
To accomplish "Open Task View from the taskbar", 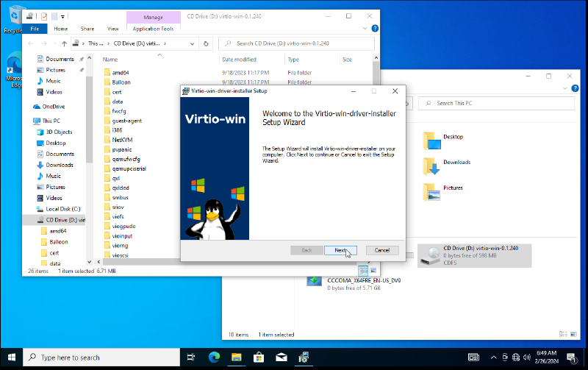I will click(191, 357).
